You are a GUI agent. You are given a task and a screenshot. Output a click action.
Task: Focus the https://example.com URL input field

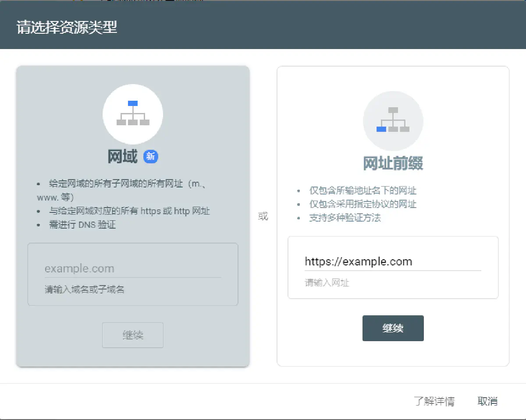(x=392, y=262)
